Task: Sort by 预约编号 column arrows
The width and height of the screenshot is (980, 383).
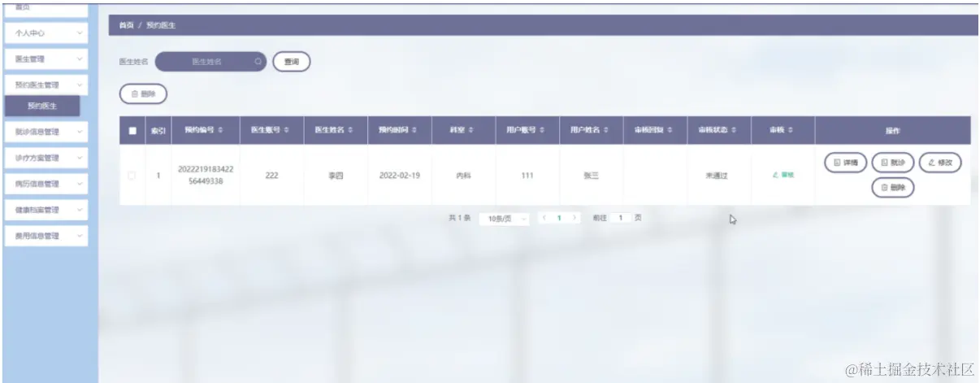Action: point(222,130)
